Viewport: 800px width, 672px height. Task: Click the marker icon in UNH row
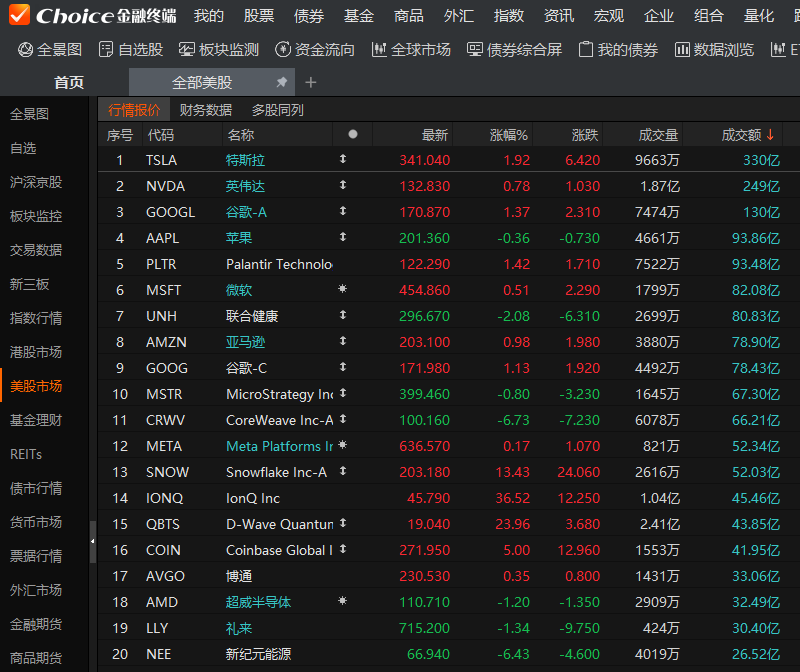pyautogui.click(x=343, y=315)
